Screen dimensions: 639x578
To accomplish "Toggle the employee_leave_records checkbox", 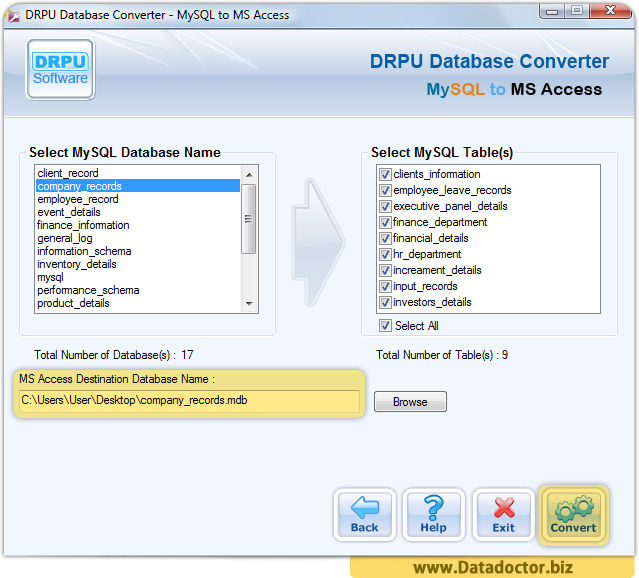I will pos(385,190).
